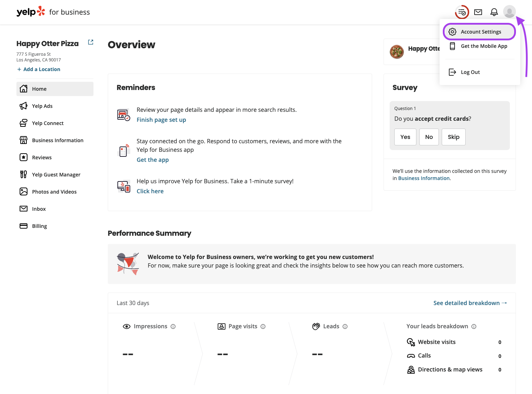
Task: Click the Website visits cursor icon
Action: pos(411,342)
